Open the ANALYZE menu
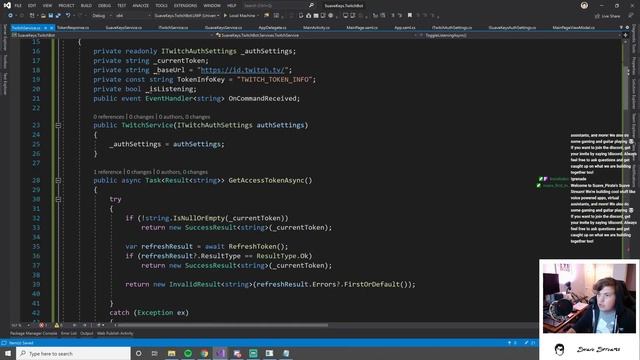 [x=140, y=6]
